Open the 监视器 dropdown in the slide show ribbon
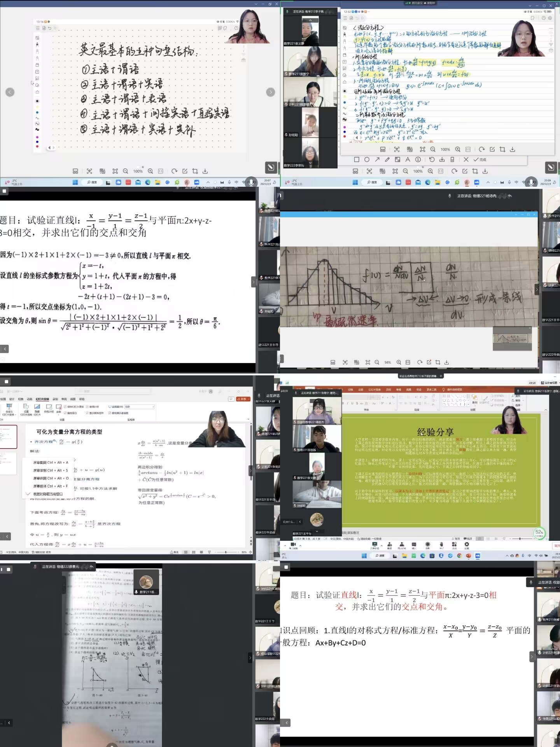Viewport: 560px width, 747px height. [x=139, y=407]
